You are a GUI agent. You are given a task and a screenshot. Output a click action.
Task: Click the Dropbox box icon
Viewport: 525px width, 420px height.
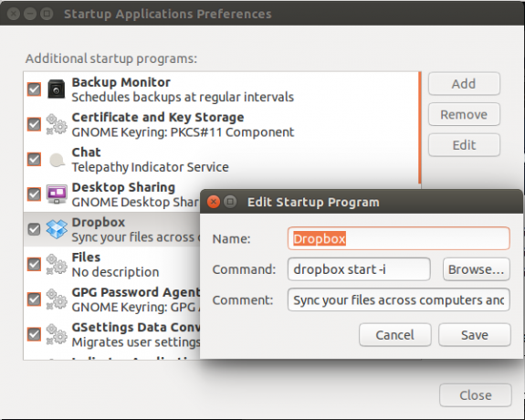(57, 229)
